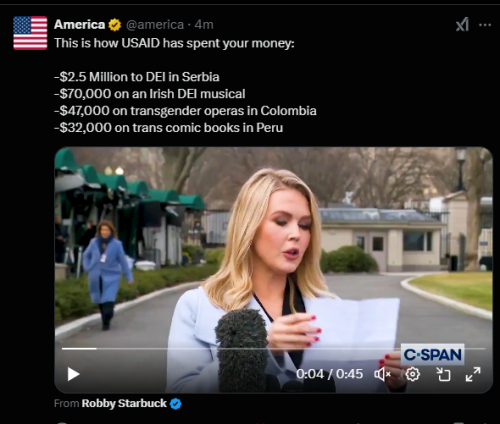
Task: Click the line about trans comic books in Peru
Action: coord(168,128)
